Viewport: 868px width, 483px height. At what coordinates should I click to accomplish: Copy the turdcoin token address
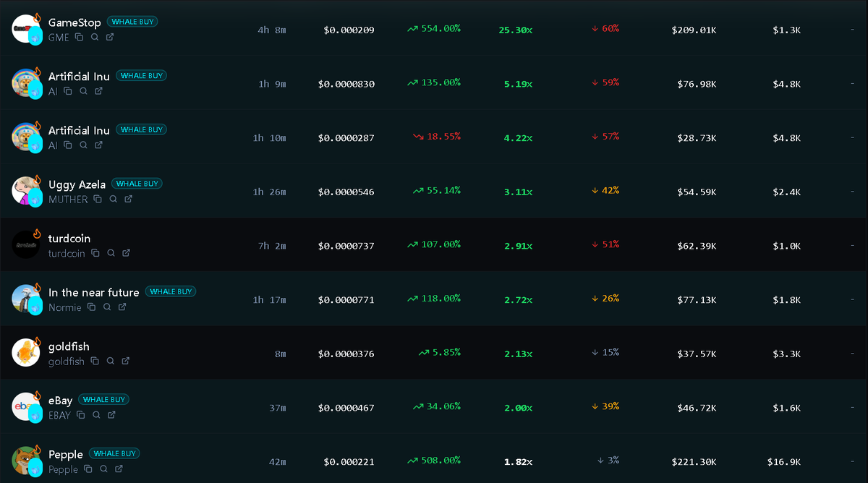[95, 253]
